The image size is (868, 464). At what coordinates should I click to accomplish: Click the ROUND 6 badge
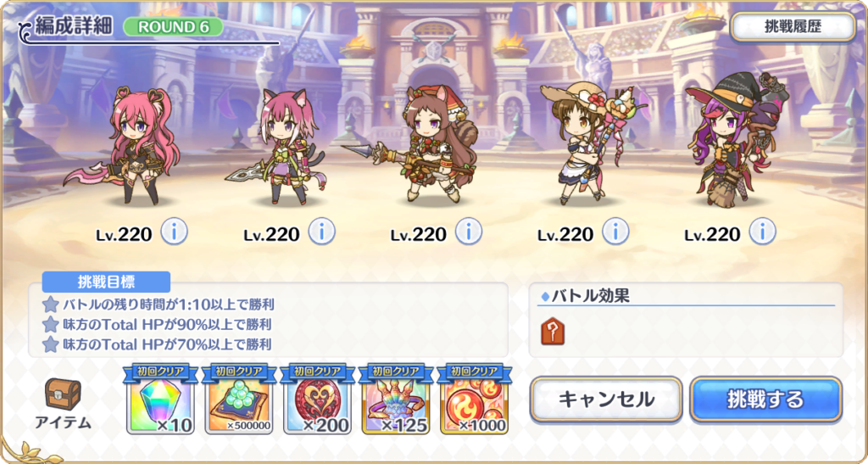[x=173, y=27]
